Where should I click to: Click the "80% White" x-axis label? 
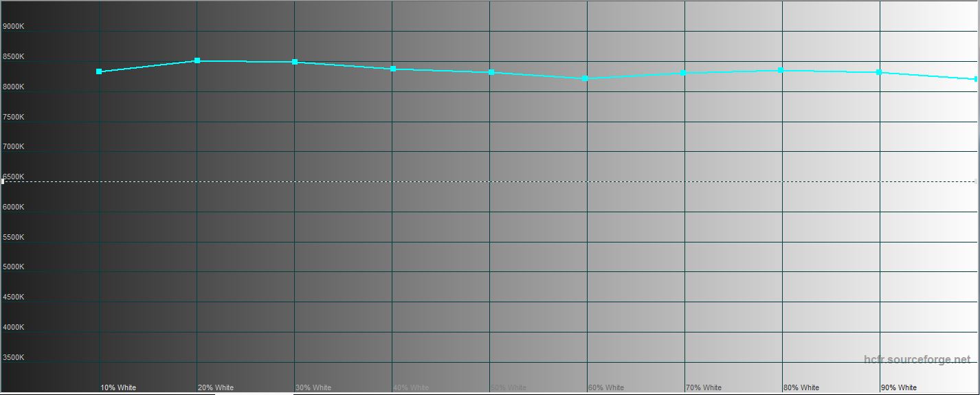pos(801,387)
